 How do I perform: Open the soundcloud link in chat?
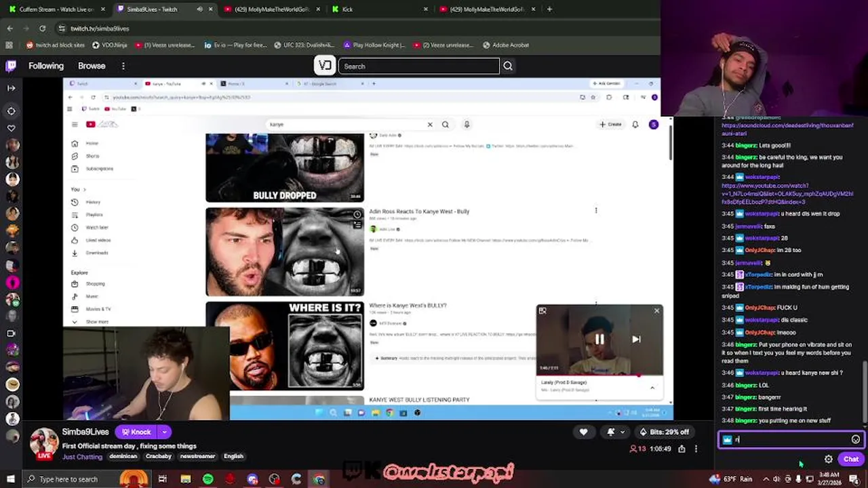(787, 129)
